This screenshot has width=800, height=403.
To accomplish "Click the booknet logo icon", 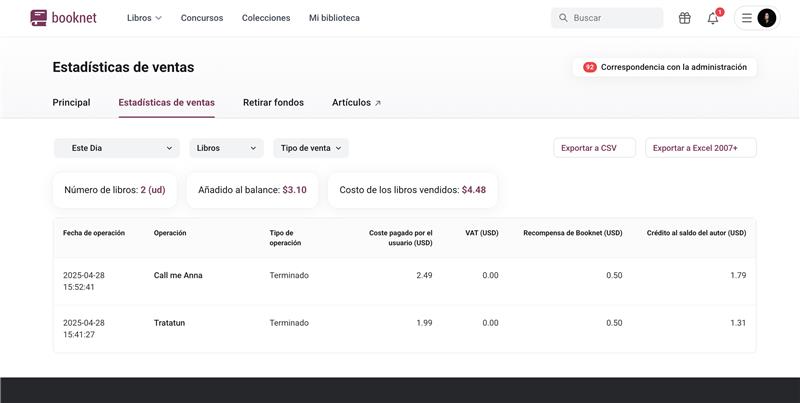I will [x=39, y=18].
